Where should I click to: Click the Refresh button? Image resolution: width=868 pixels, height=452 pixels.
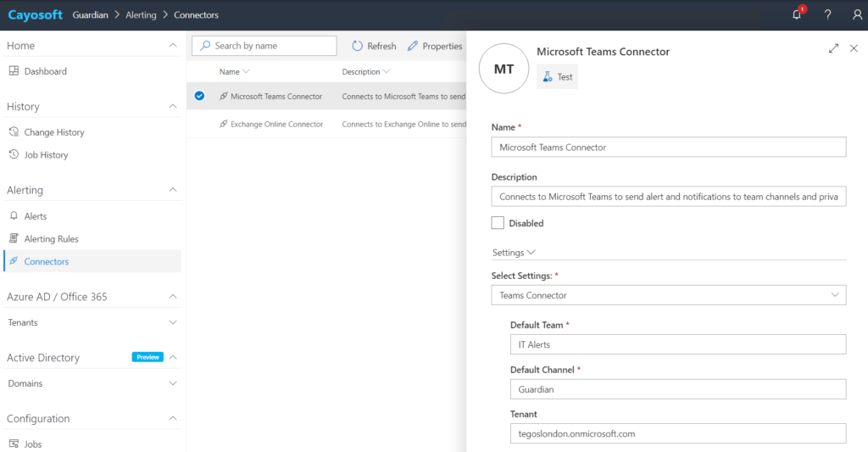(374, 46)
